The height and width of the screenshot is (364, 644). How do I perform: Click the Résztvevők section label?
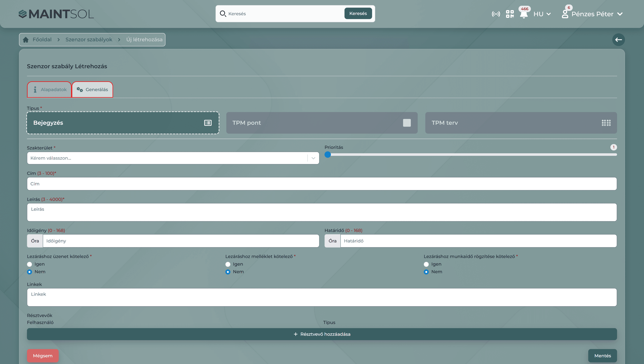[x=40, y=315]
